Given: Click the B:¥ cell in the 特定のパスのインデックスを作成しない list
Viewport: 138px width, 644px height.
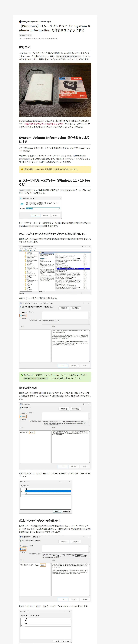Looking at the screenshot, I should 48,623.
